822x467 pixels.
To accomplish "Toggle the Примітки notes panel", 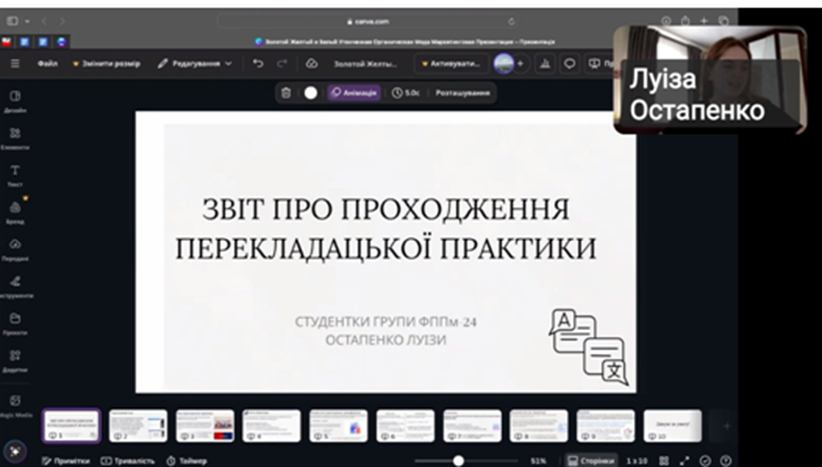I will (66, 460).
